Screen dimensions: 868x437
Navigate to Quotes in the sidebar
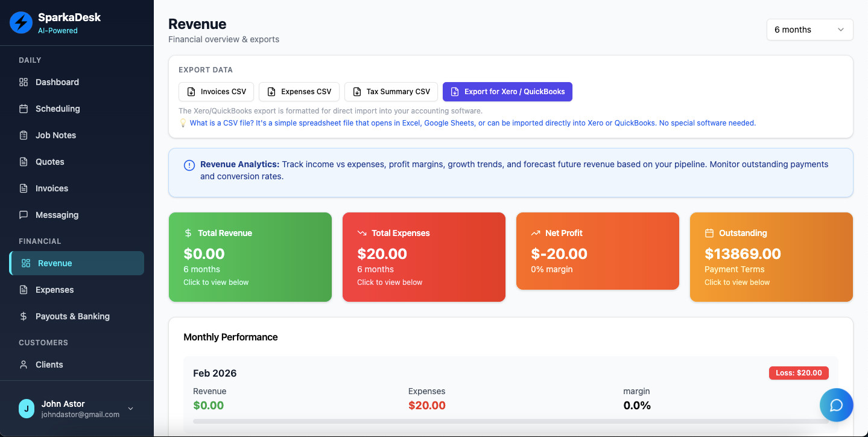point(77,162)
